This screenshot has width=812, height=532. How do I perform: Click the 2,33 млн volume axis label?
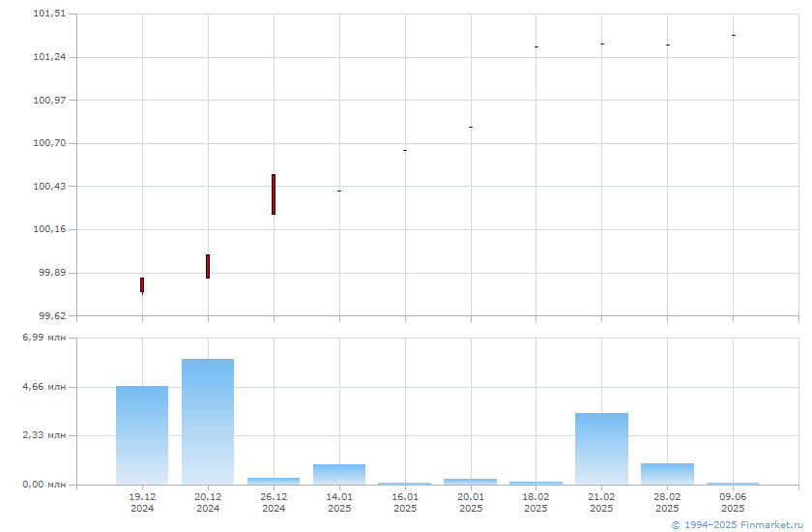point(44,435)
